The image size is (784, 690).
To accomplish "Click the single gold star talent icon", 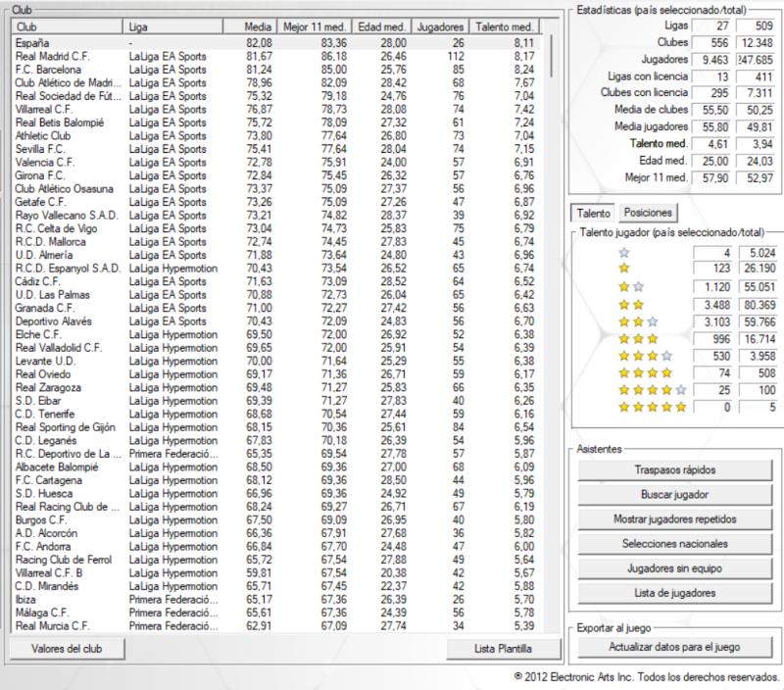I will 623,268.
